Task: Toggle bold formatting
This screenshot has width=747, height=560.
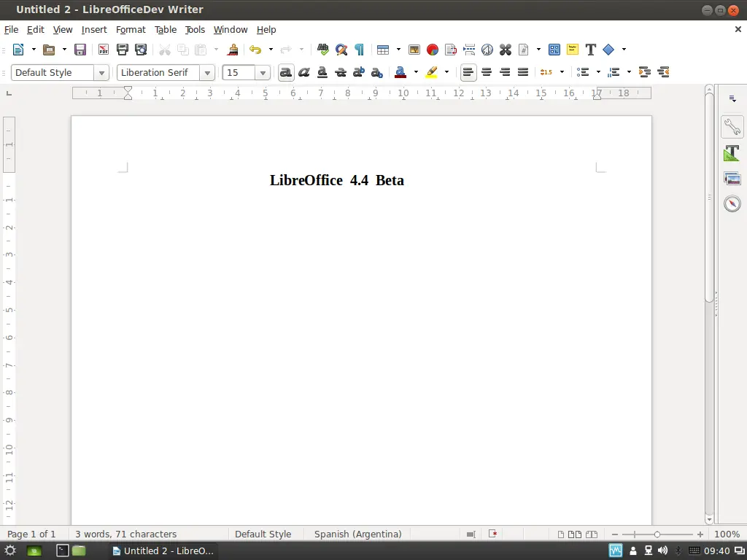Action: coord(286,72)
